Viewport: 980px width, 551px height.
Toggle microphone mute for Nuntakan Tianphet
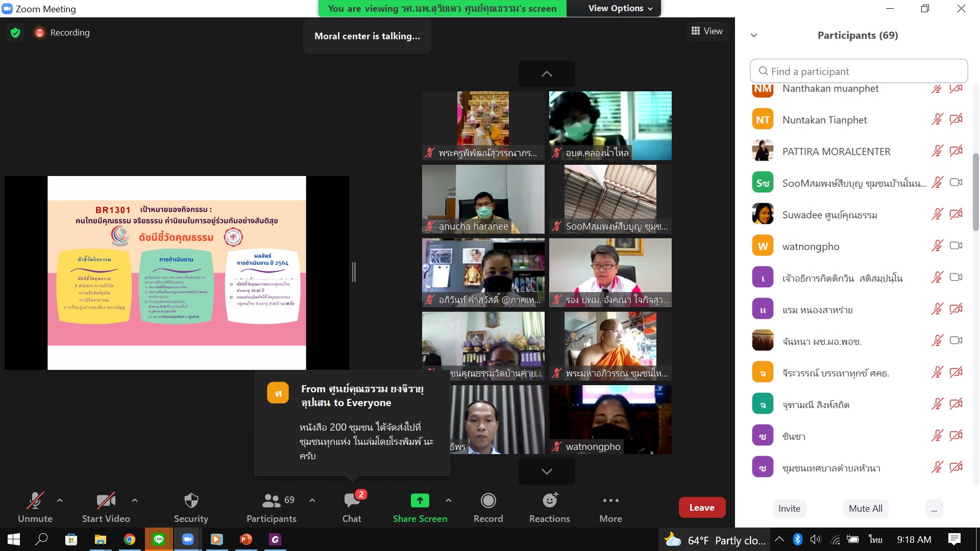click(937, 120)
